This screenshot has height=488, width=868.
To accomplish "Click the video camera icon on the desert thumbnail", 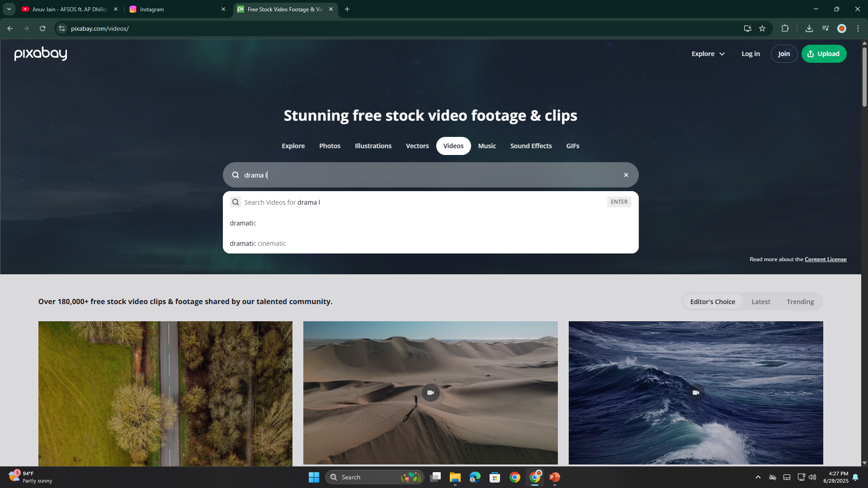I will pyautogui.click(x=430, y=393).
